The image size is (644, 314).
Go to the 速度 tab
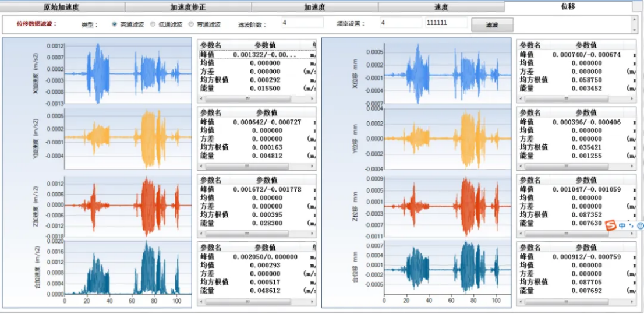[x=441, y=7]
